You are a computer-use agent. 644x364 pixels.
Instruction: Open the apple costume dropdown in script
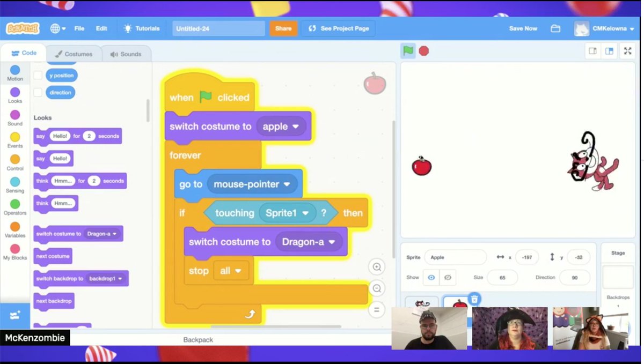(x=281, y=127)
